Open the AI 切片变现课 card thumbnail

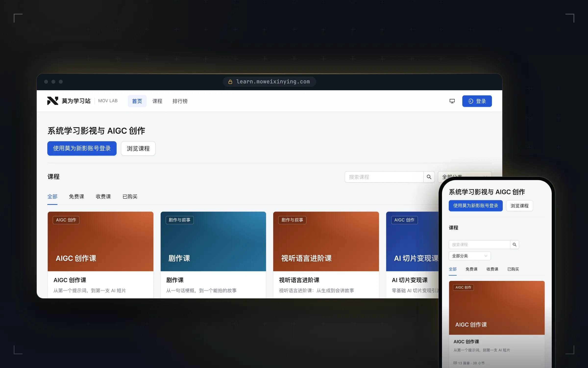pos(412,241)
